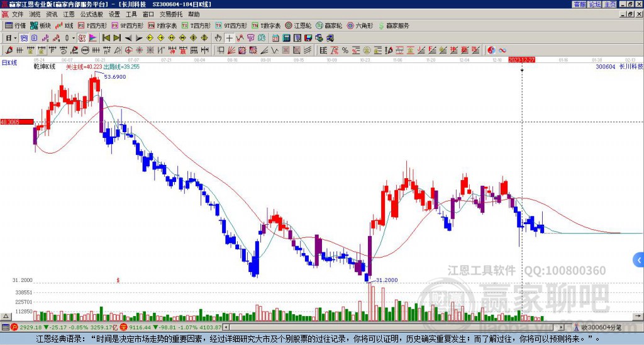Click the zigzag wave line tool

click(275, 50)
